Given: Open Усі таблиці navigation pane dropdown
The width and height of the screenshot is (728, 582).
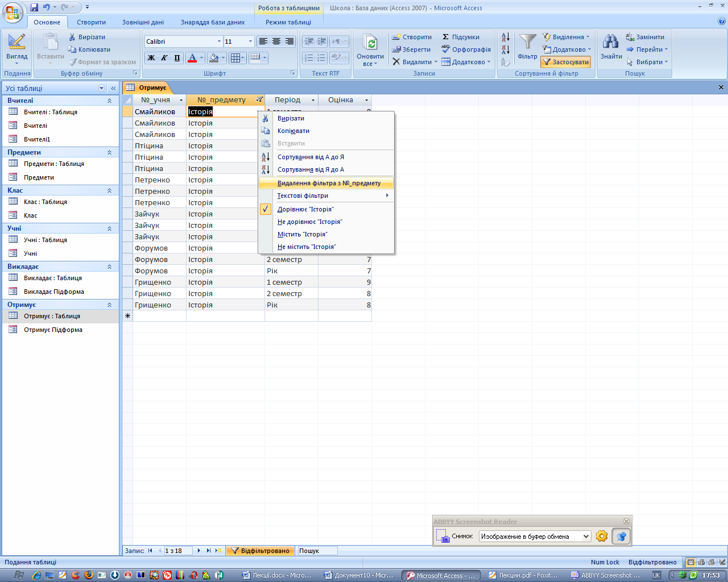Looking at the screenshot, I should 102,88.
